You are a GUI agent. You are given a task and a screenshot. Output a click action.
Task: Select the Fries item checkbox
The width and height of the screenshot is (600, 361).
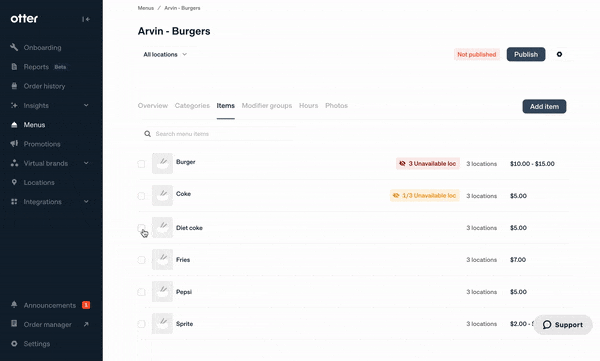coord(141,260)
